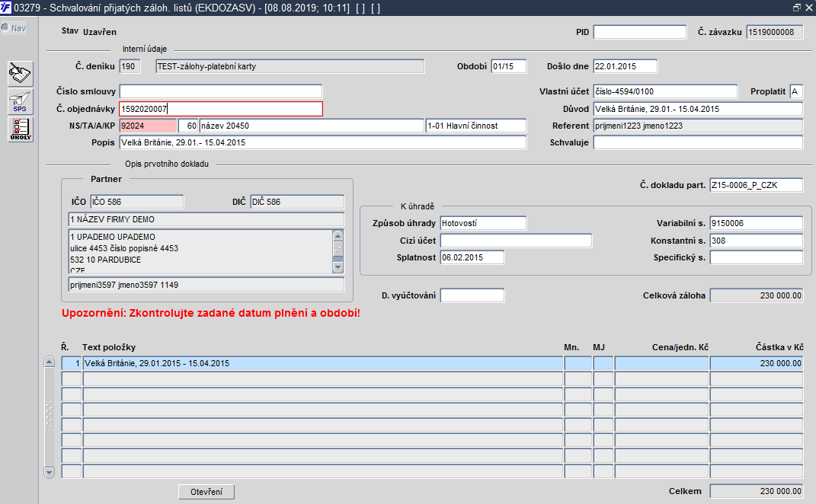This screenshot has width=816, height=504.
Task: Click the Č. objednávky field with 1592020007
Action: (x=221, y=109)
